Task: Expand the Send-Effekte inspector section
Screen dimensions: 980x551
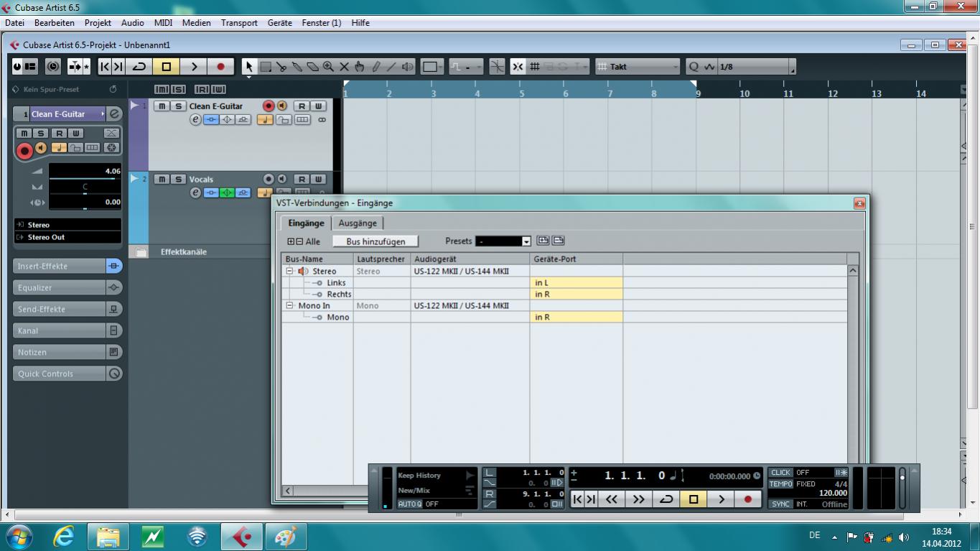Action: (67, 309)
